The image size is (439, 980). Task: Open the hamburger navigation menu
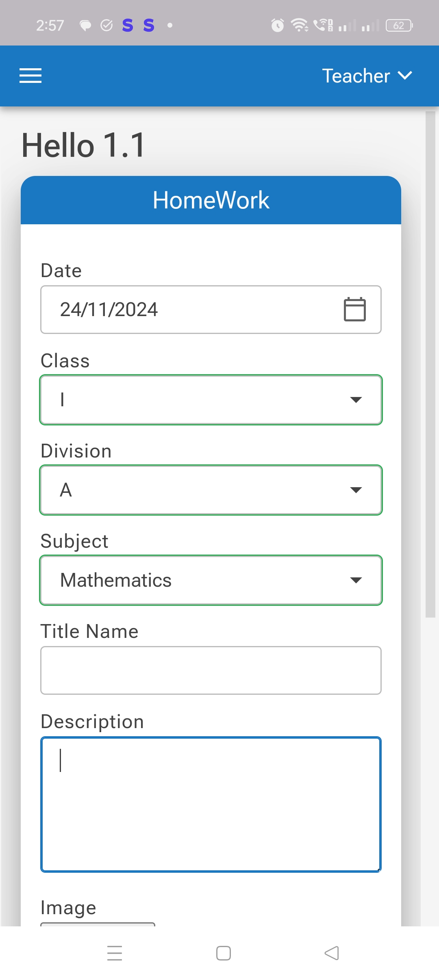point(30,76)
